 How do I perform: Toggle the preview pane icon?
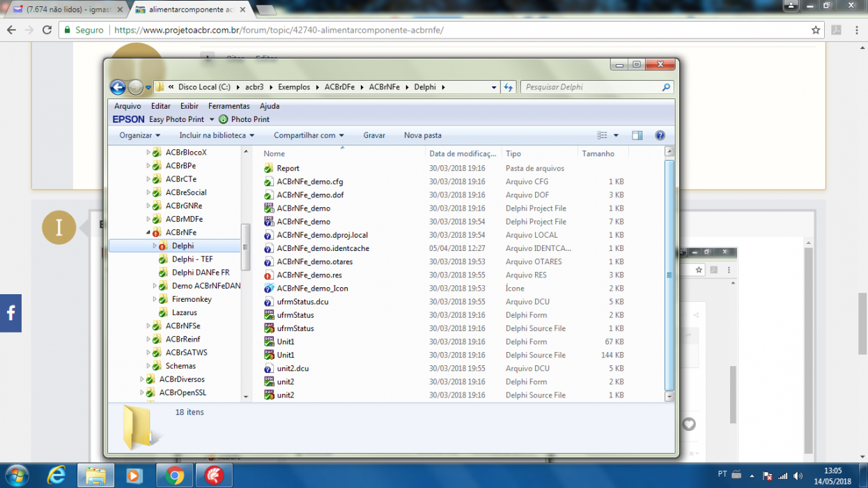[637, 135]
